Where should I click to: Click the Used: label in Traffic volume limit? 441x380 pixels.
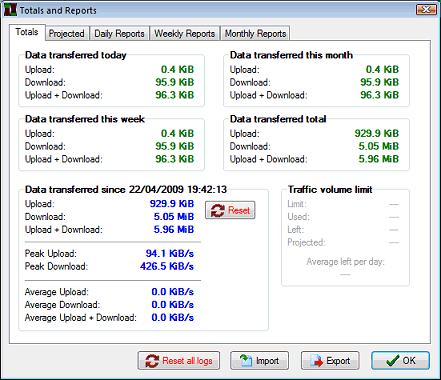point(298,217)
